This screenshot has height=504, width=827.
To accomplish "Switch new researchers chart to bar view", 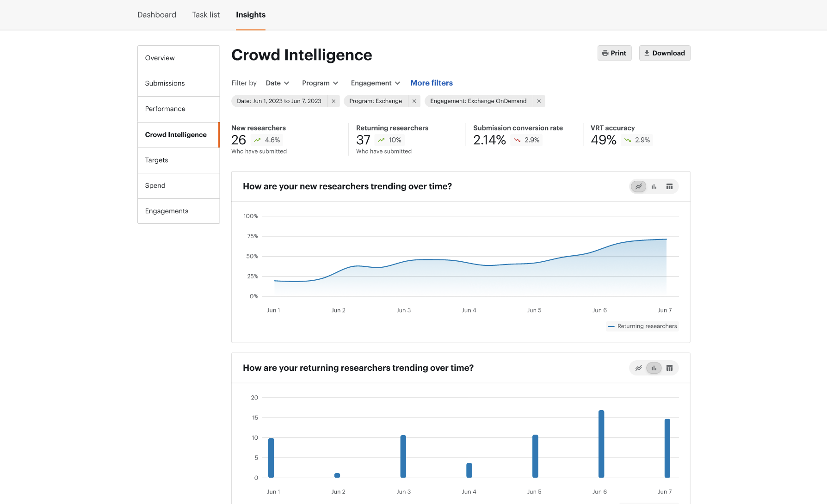I will 654,186.
